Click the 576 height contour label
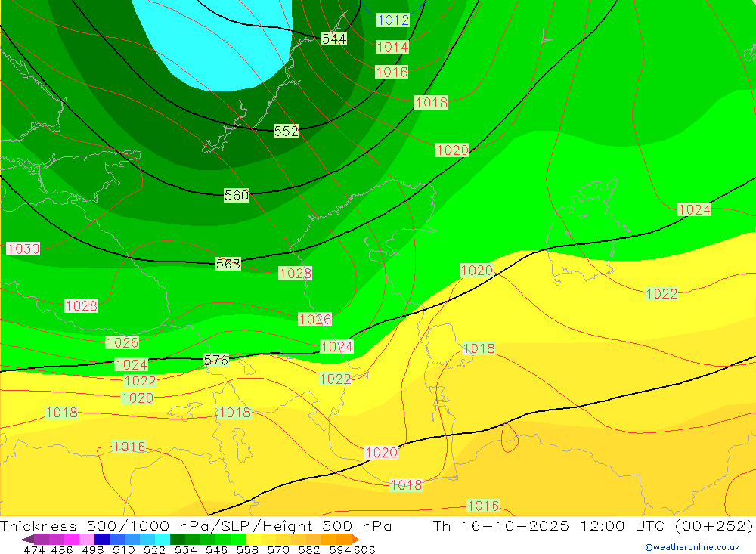Image resolution: width=756 pixels, height=554 pixels. [x=216, y=361]
